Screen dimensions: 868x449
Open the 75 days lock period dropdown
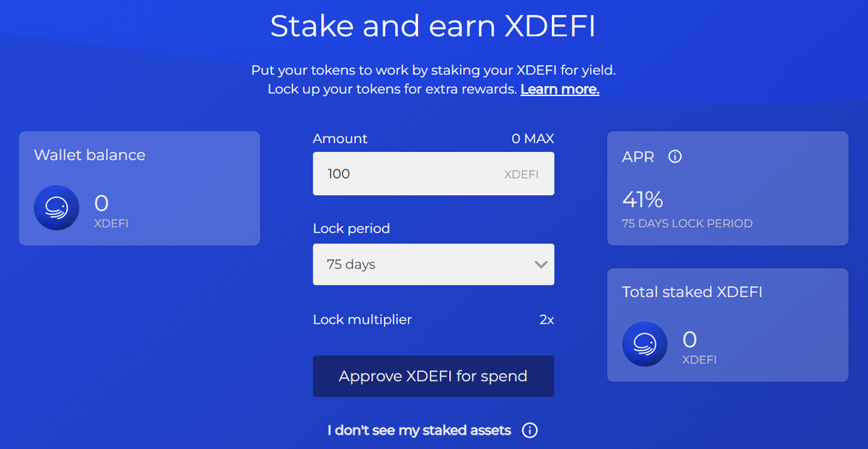433,264
